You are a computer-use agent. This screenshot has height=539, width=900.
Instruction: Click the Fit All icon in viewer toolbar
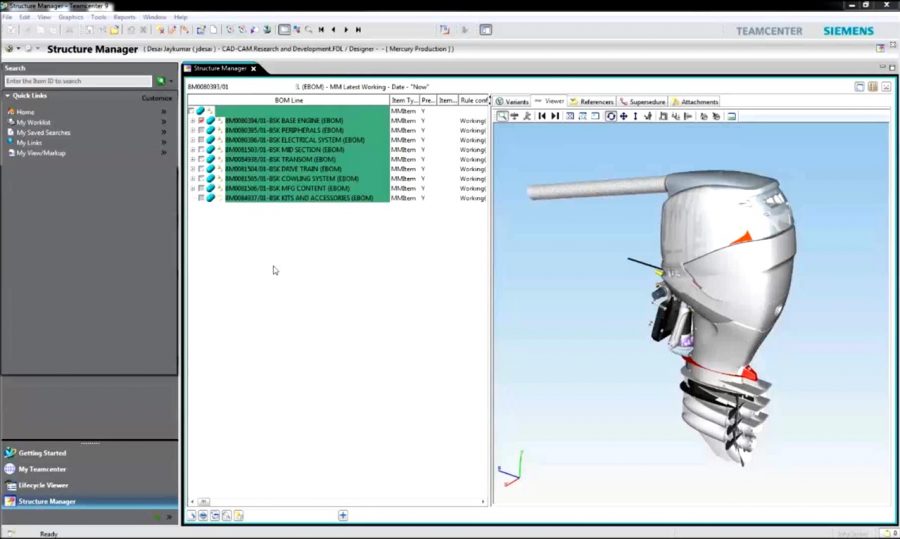570,117
